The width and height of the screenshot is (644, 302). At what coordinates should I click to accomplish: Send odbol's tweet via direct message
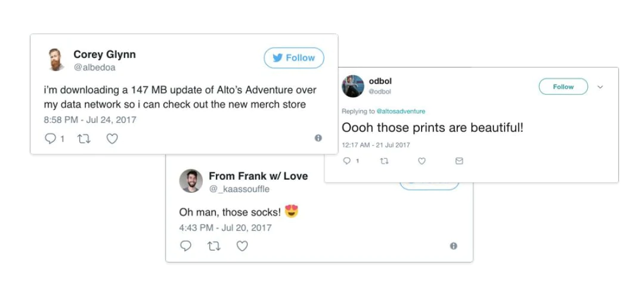pos(459,161)
